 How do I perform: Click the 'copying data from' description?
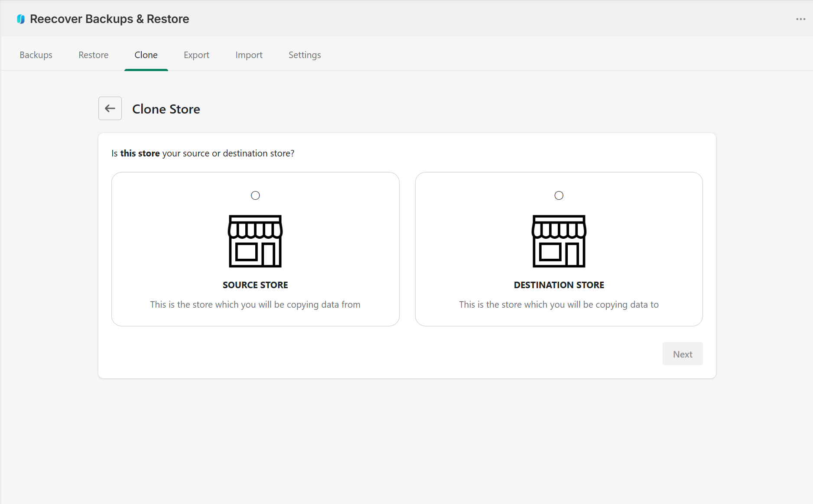255,305
